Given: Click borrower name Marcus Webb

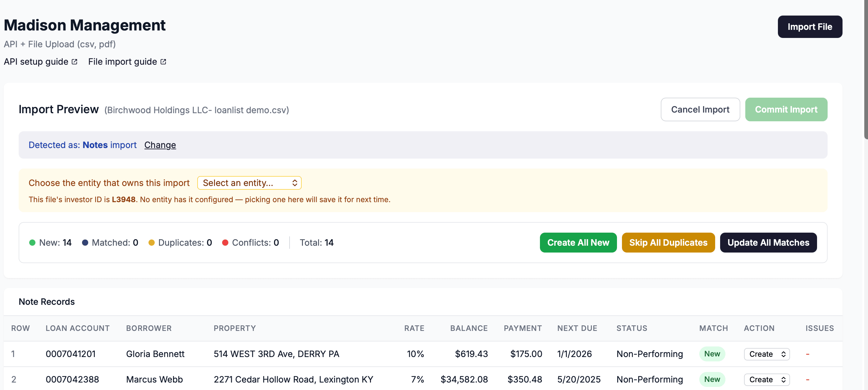Looking at the screenshot, I should 154,379.
